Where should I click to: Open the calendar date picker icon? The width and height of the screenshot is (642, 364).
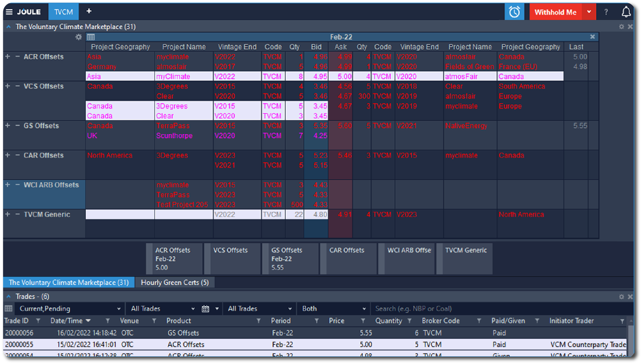pyautogui.click(x=206, y=309)
